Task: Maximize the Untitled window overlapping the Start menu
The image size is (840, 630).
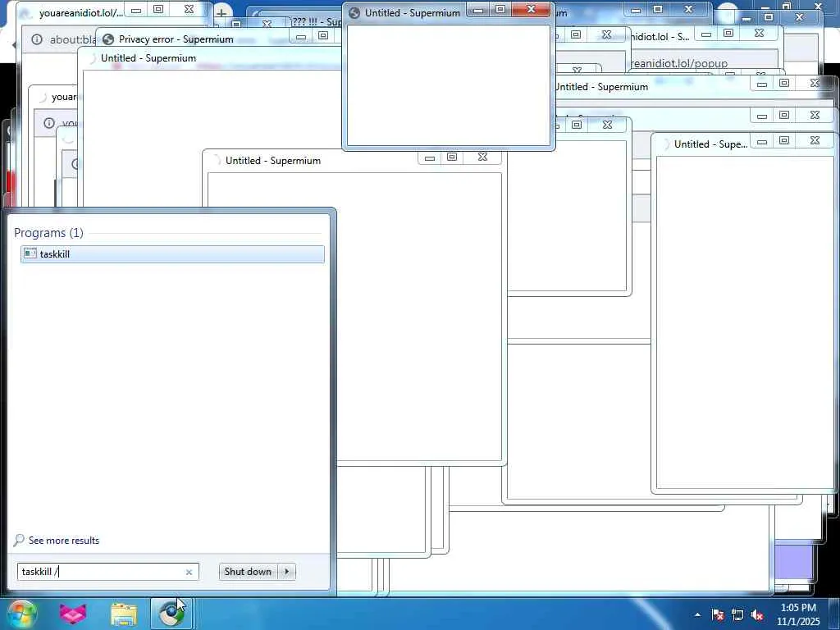Action: pos(452,157)
